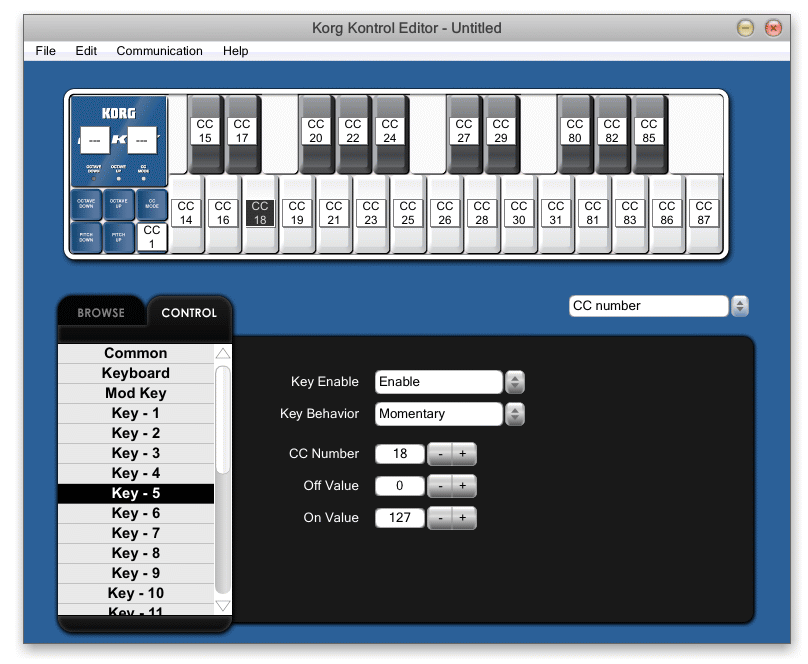Select the white key labeled CC 19
Screen dimensions: 808x664
point(297,213)
